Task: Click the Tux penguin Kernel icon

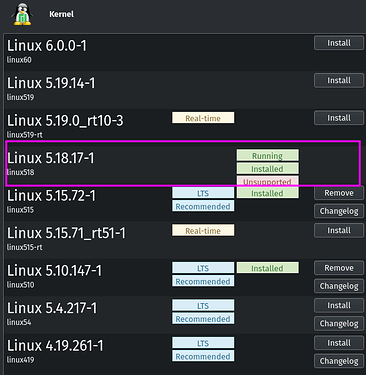Action: pos(22,14)
